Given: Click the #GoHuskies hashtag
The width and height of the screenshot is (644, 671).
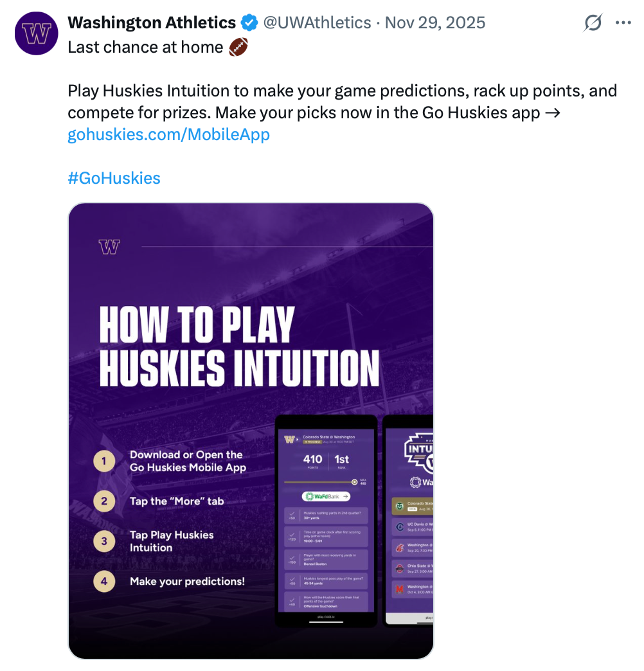Looking at the screenshot, I should click(x=114, y=178).
